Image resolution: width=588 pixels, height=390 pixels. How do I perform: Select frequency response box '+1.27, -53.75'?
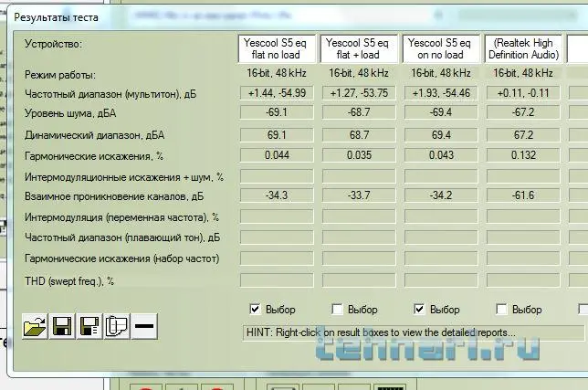(x=359, y=92)
